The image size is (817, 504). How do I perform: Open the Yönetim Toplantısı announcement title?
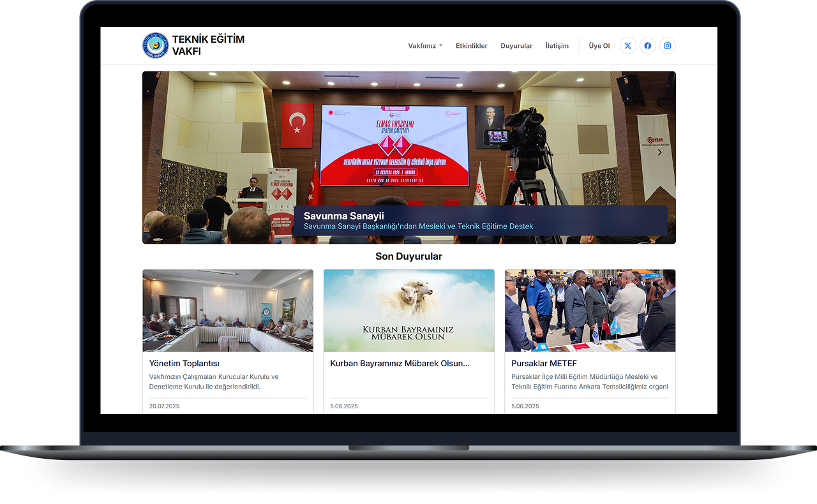pos(184,364)
